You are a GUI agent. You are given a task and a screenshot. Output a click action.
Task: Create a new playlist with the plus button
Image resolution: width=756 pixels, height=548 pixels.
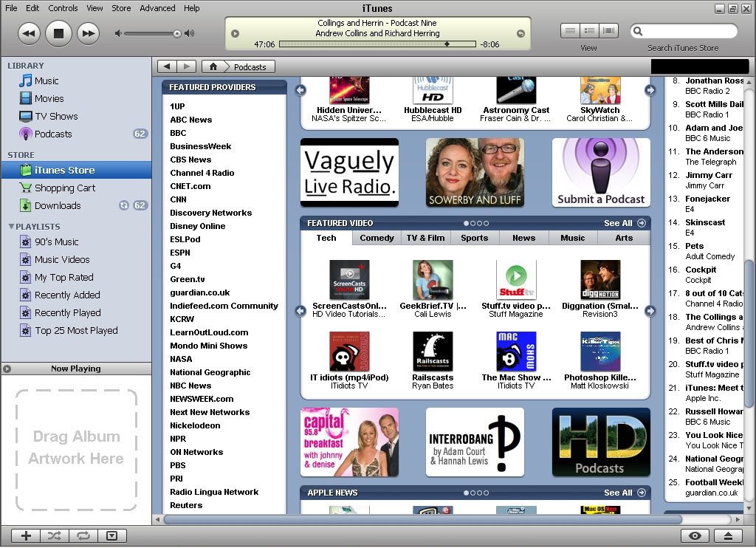point(24,535)
